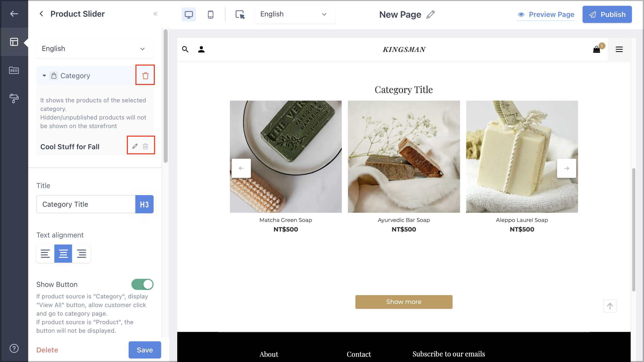Remove Cool Stuff for Fall with trash icon
The image size is (644, 362).
146,146
